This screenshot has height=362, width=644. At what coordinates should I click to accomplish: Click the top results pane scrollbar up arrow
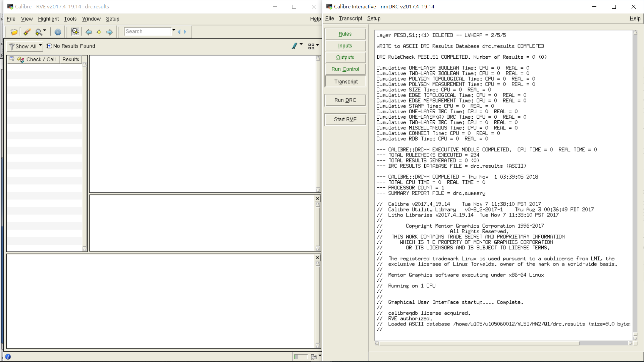coord(318,58)
